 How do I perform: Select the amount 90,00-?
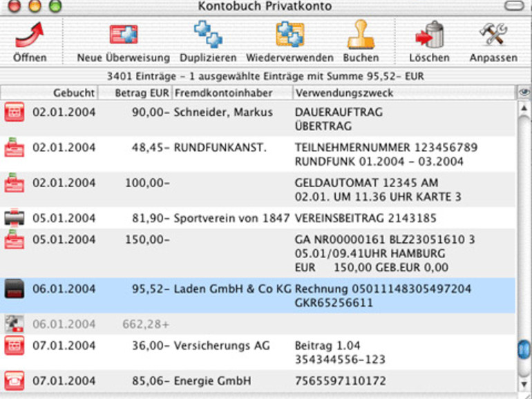pyautogui.click(x=151, y=113)
